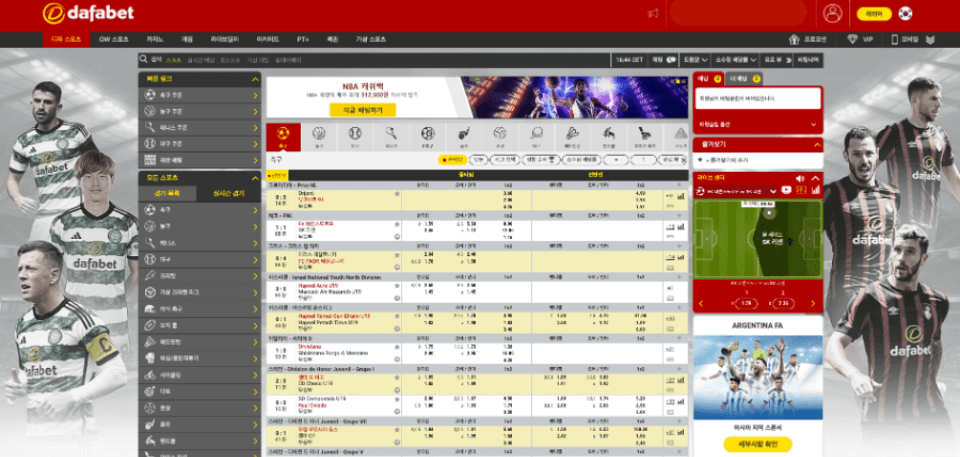Image resolution: width=960 pixels, height=457 pixels.
Task: Select the tennis racket sport tab icon
Action: pos(392,134)
